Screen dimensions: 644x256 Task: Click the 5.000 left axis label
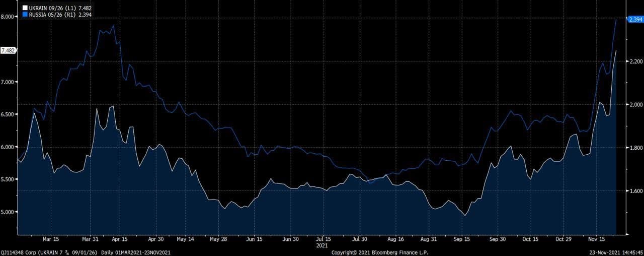pyautogui.click(x=9, y=212)
